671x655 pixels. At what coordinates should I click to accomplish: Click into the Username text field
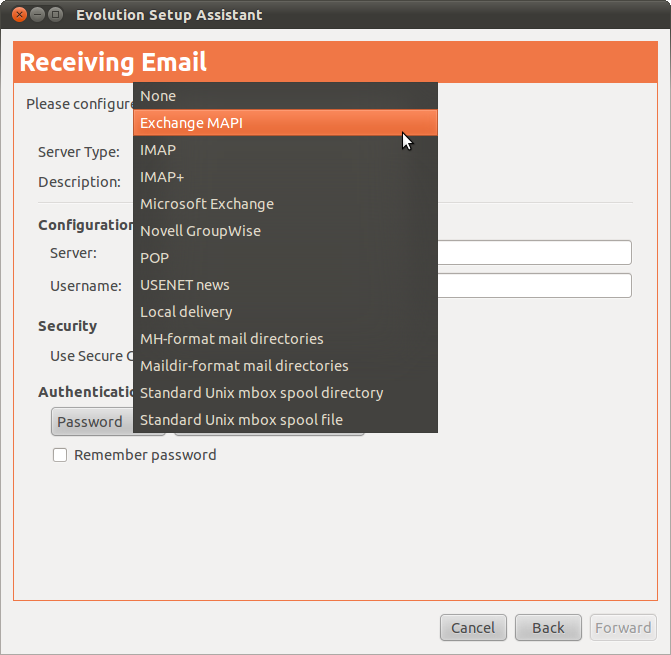pyautogui.click(x=535, y=286)
